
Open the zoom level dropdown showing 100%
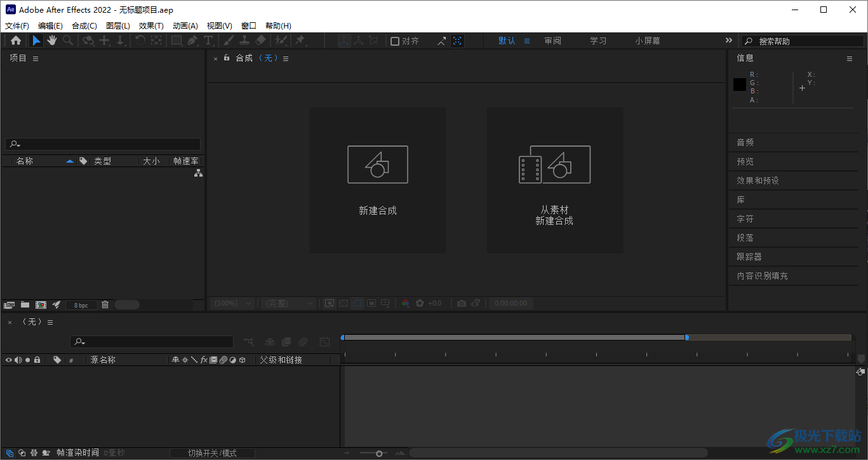[x=232, y=303]
